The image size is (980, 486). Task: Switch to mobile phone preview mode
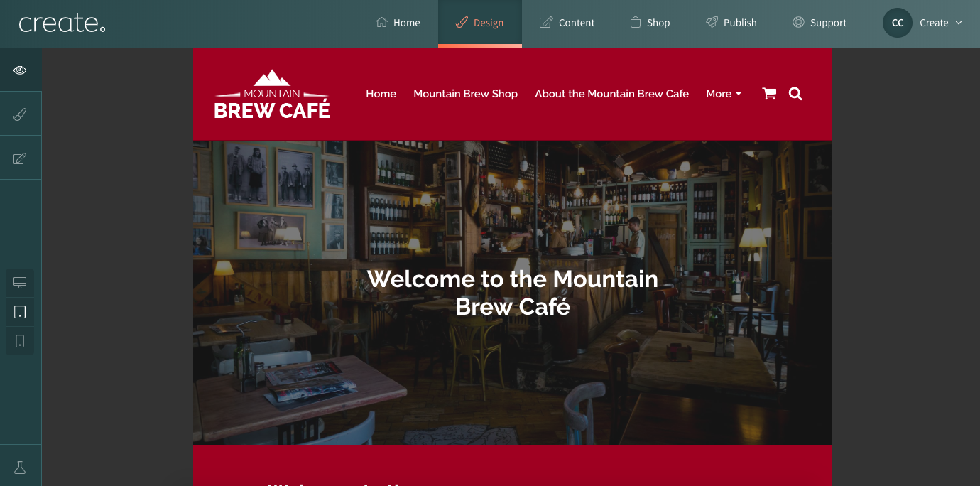pyautogui.click(x=20, y=341)
